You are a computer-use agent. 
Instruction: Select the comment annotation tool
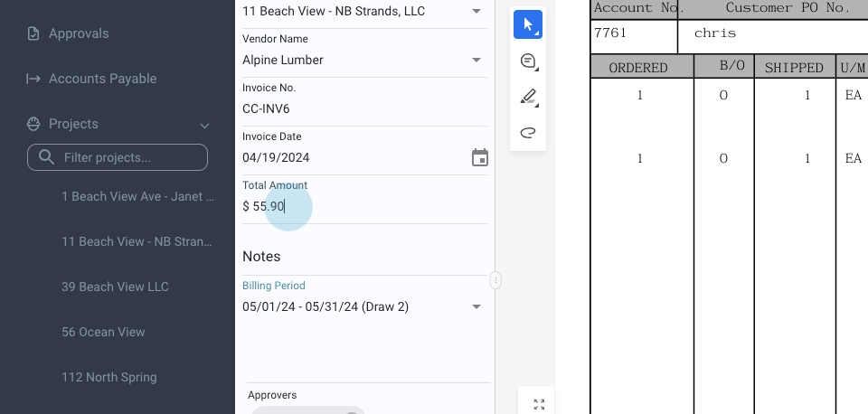[528, 61]
